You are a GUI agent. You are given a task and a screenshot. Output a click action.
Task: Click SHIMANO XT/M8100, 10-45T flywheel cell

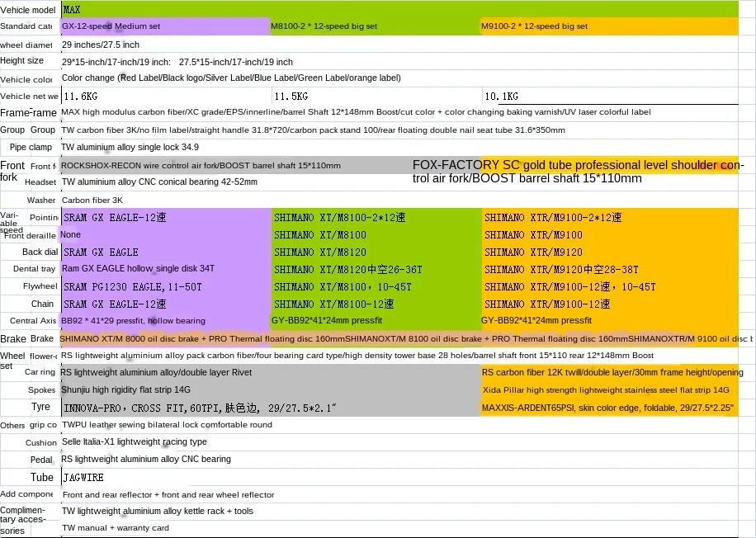point(376,287)
